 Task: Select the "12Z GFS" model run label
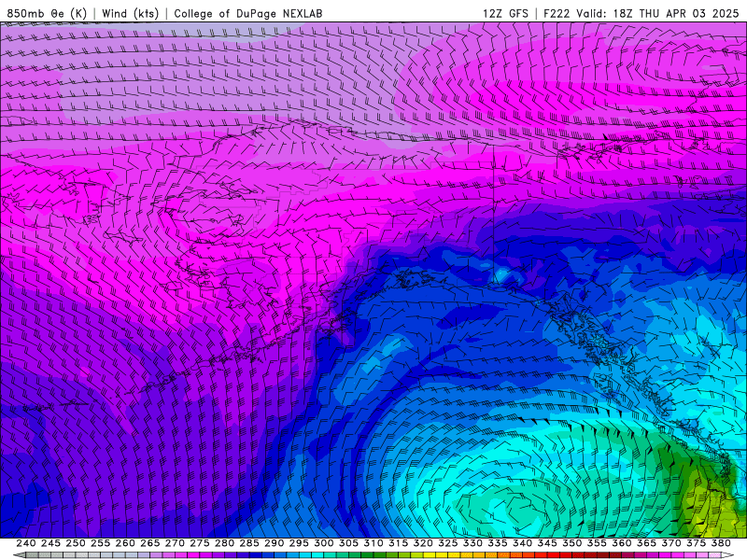tap(506, 13)
